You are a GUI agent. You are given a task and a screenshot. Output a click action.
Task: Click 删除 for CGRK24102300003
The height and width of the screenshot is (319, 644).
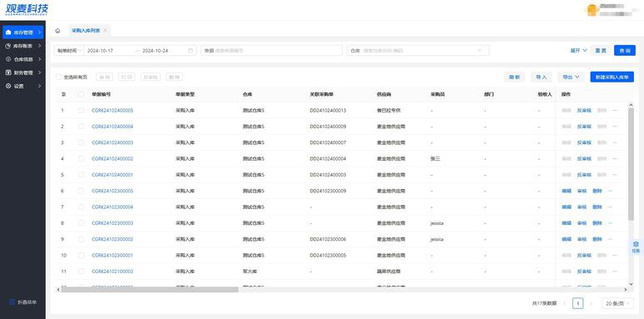click(597, 223)
